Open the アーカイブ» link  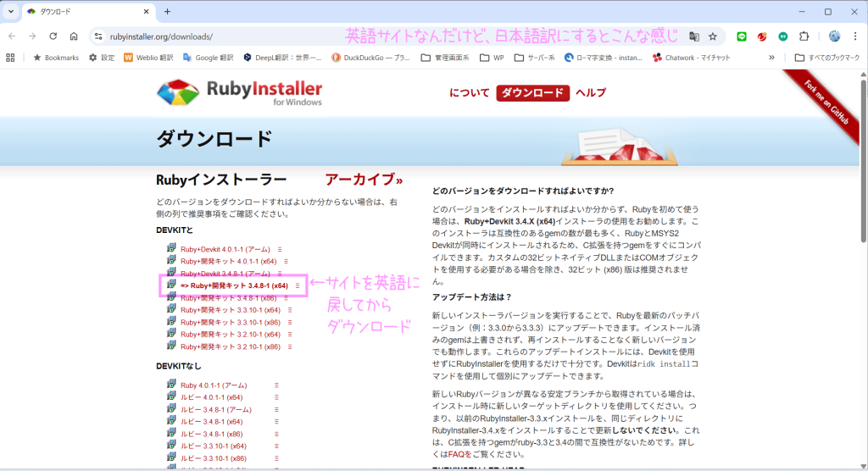tap(364, 180)
